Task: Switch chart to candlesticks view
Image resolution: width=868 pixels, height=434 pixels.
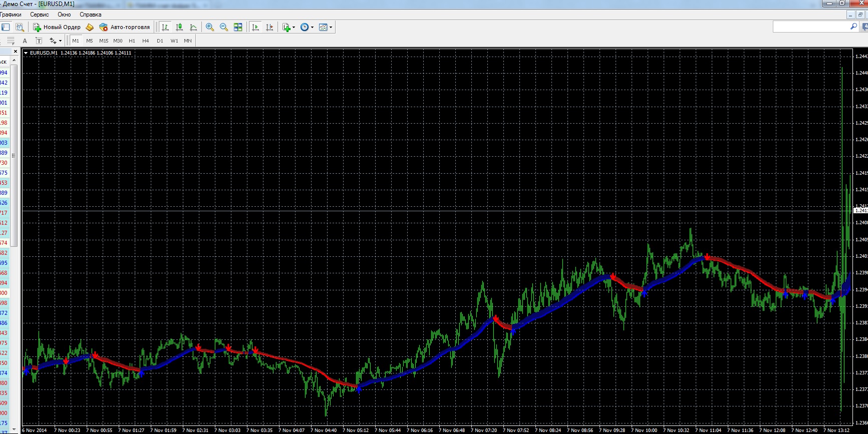Action: pos(179,27)
